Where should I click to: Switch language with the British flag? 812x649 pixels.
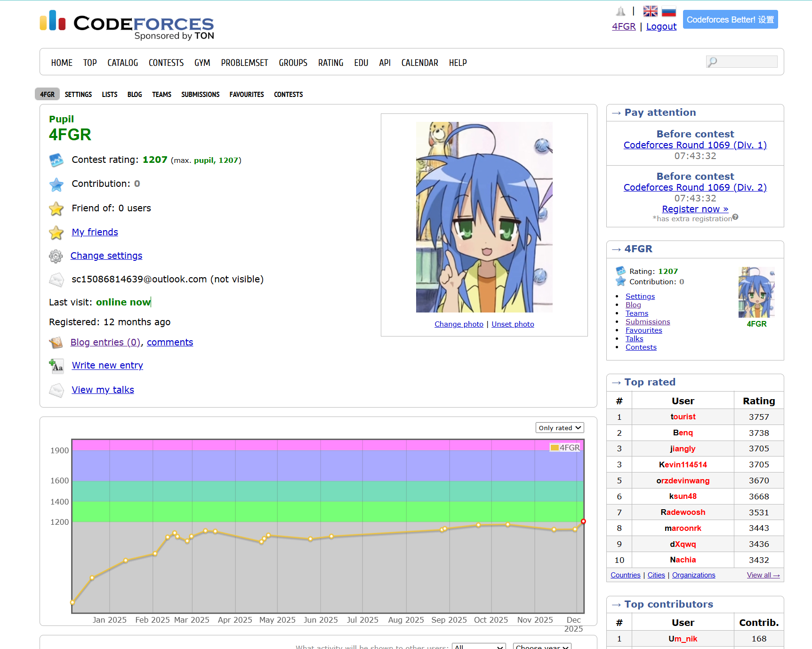(650, 11)
